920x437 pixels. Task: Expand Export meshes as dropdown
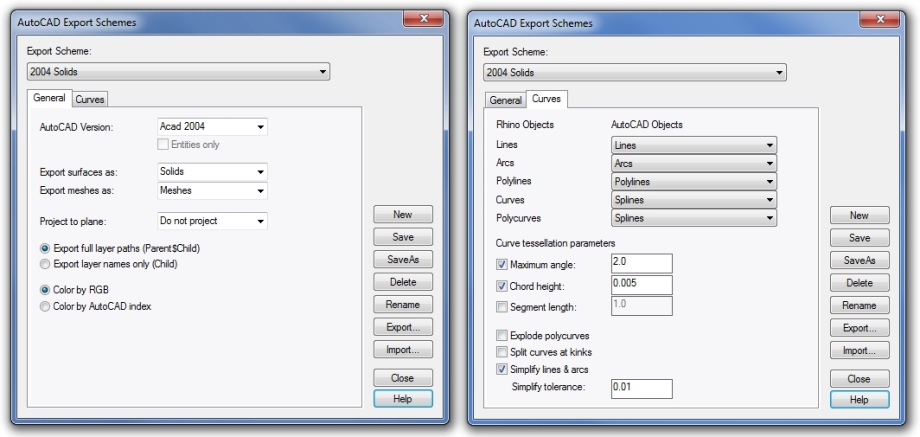pos(212,191)
